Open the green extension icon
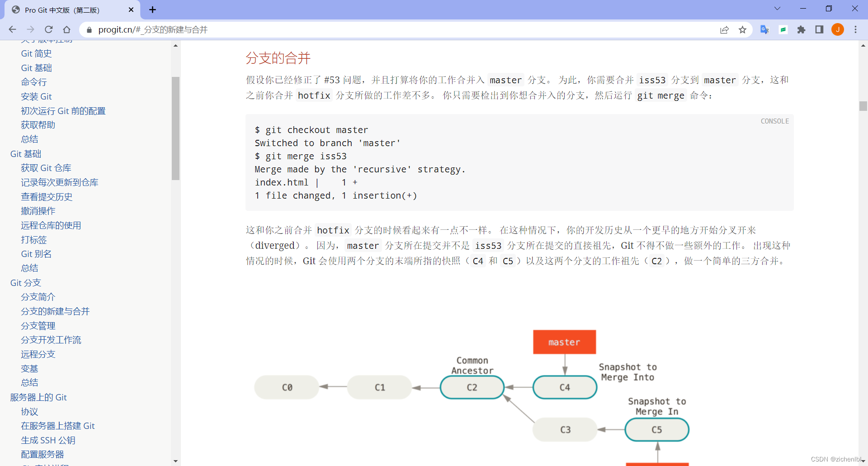 click(x=783, y=29)
